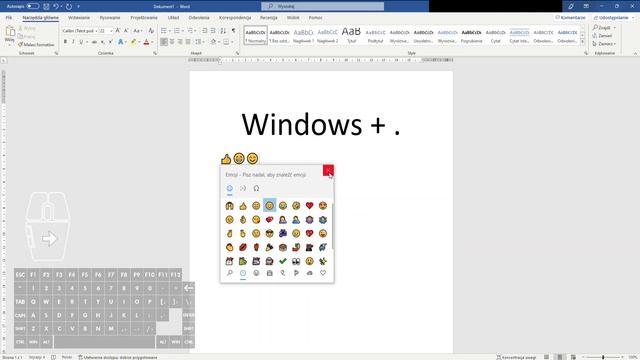Apply text highlight color

(133, 42)
